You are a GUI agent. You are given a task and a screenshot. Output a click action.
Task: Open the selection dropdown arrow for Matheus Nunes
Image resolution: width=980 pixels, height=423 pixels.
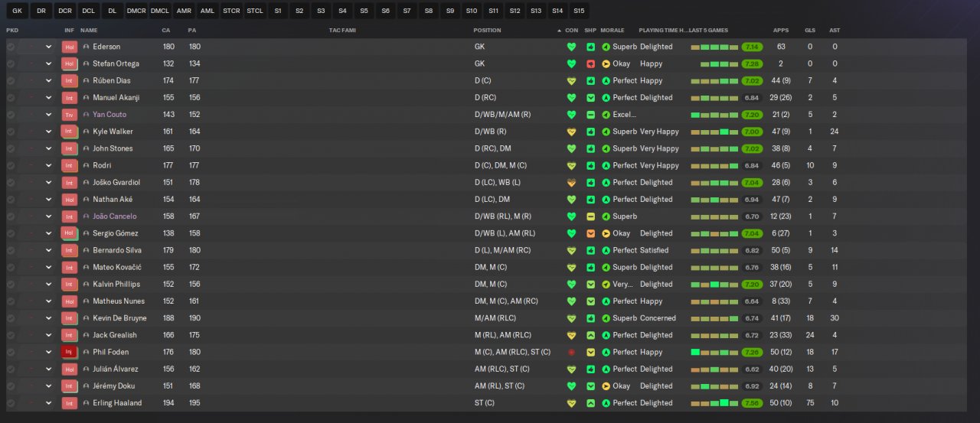(x=49, y=301)
